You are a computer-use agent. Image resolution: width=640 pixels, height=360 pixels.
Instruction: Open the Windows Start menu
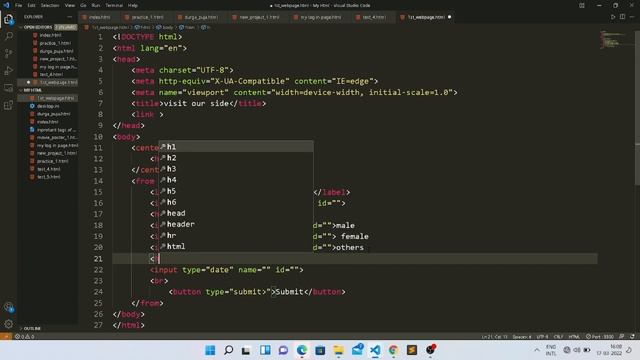[x=210, y=350]
